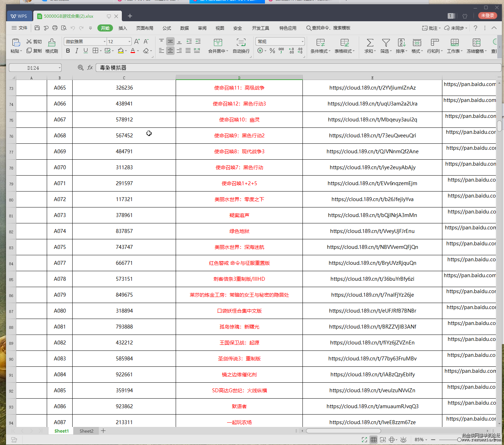
Task: Click the zoom magnifier beside fx
Action: point(81,68)
